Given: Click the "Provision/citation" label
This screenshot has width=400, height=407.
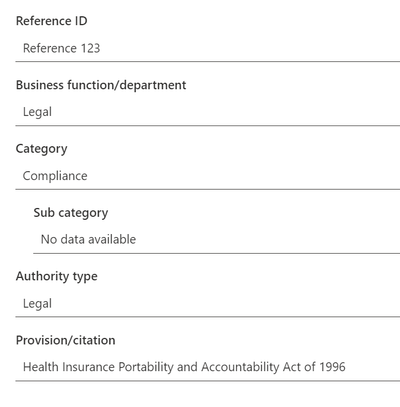Looking at the screenshot, I should [x=66, y=340].
